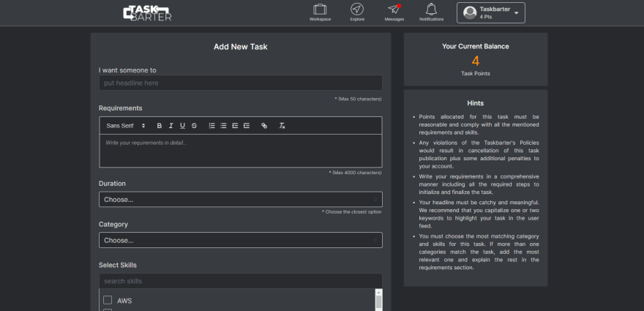
Task: Open the Explore compass icon
Action: point(357,9)
